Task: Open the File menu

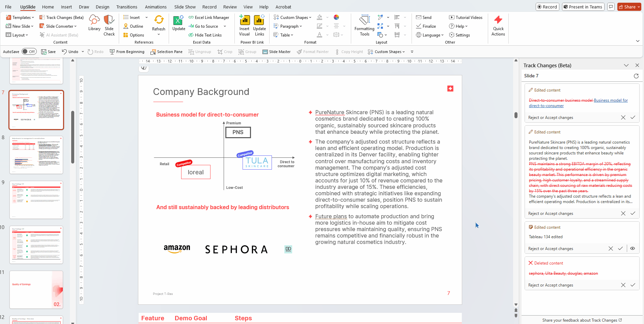Action: pyautogui.click(x=8, y=7)
